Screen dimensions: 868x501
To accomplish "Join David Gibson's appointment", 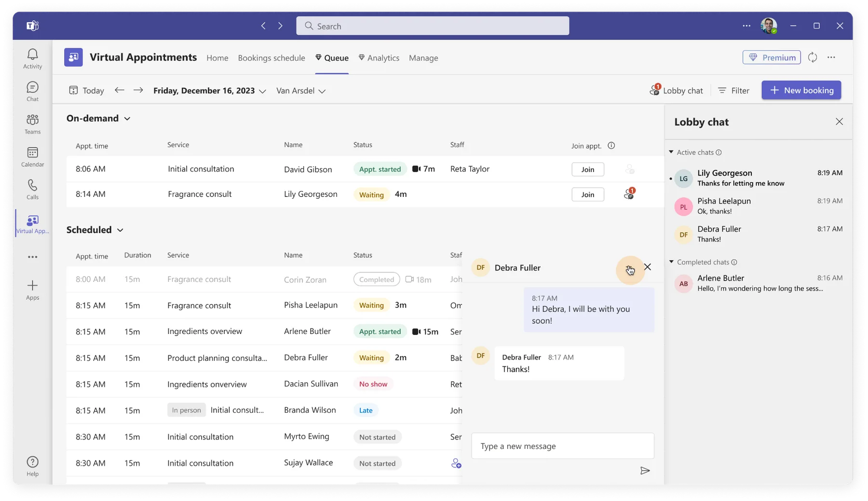I will coord(588,169).
